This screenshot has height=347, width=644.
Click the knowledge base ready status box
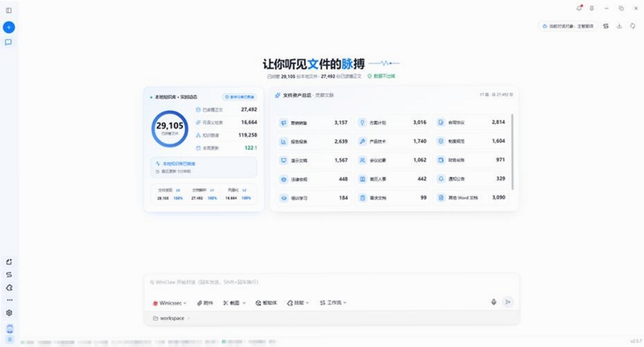[x=204, y=167]
